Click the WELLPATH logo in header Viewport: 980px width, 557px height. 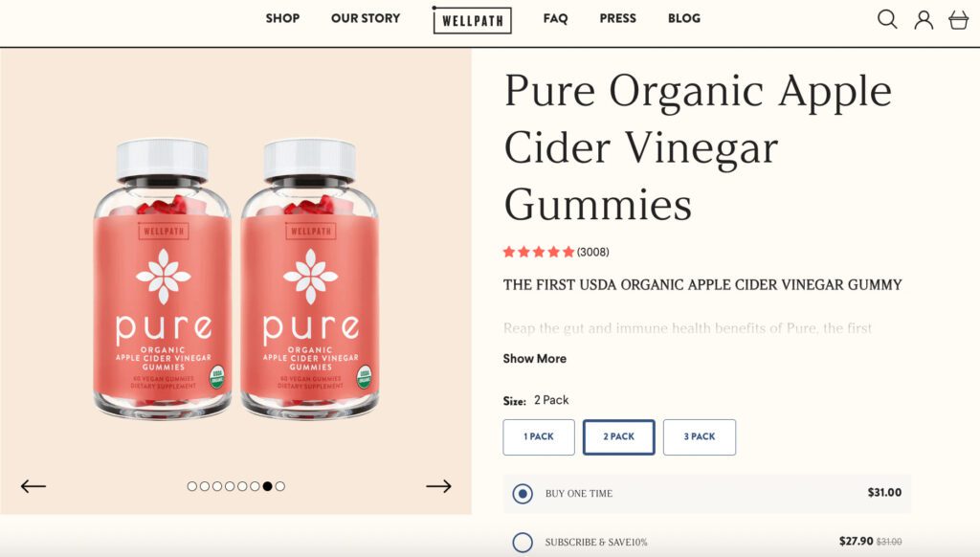[472, 20]
